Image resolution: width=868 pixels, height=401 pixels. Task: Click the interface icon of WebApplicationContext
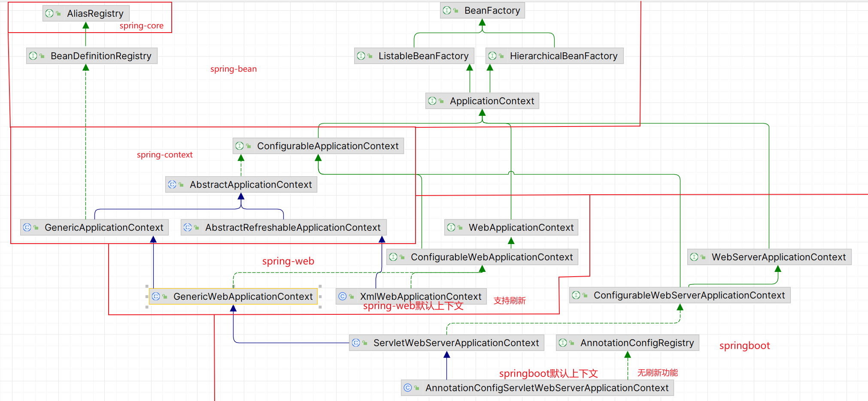(451, 227)
